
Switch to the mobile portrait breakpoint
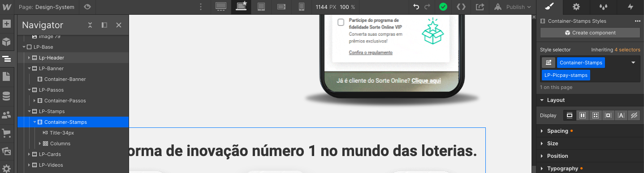click(x=302, y=7)
